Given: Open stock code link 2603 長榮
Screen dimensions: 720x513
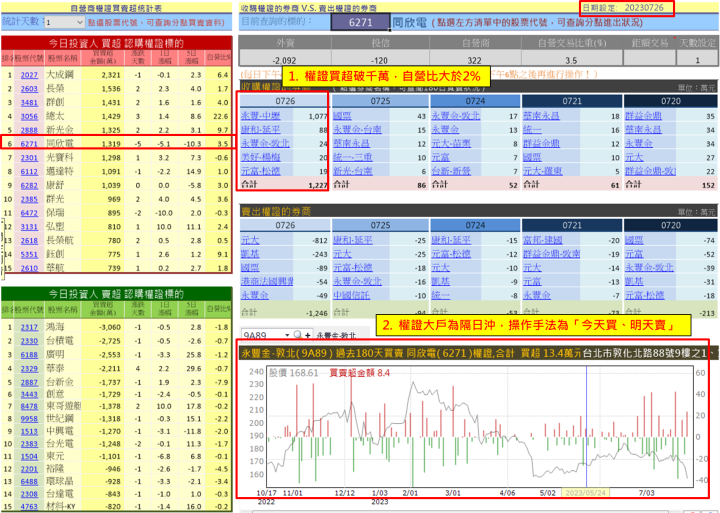Looking at the screenshot, I should [29, 89].
